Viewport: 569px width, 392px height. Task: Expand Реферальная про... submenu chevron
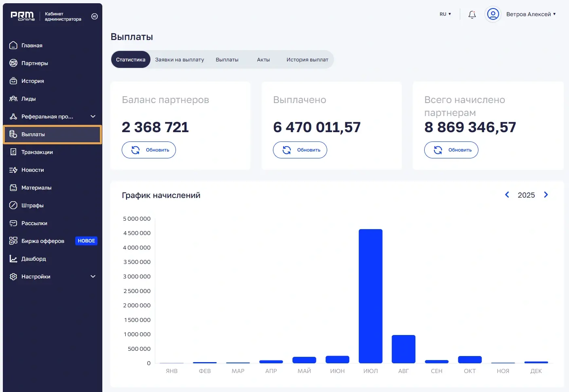pos(93,116)
